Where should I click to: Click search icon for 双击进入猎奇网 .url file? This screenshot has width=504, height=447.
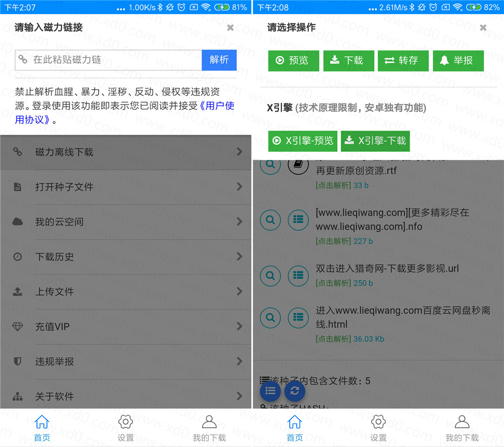[x=270, y=276]
